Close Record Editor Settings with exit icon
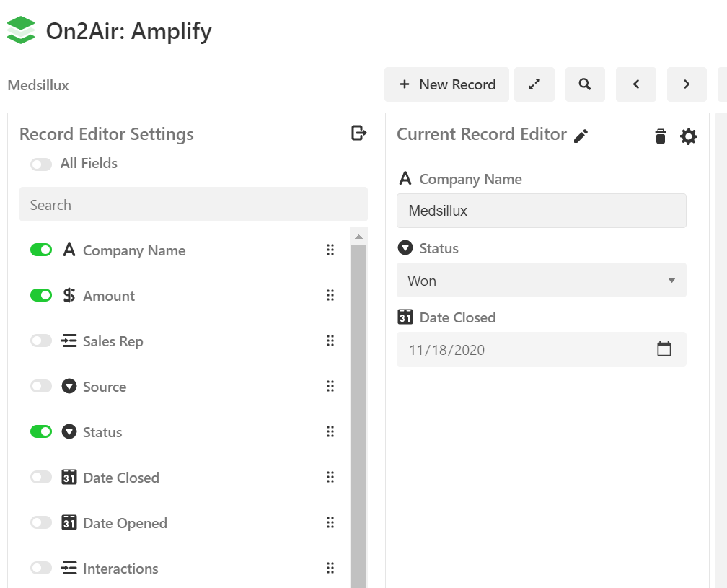The height and width of the screenshot is (588, 727). [359, 133]
